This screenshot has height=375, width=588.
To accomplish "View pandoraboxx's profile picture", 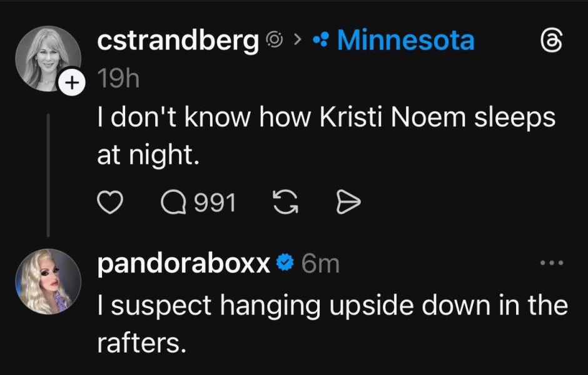I will [48, 281].
